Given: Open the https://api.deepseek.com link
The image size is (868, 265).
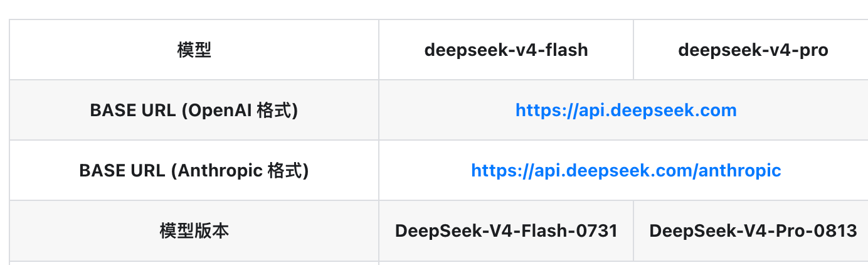Looking at the screenshot, I should tap(626, 111).
